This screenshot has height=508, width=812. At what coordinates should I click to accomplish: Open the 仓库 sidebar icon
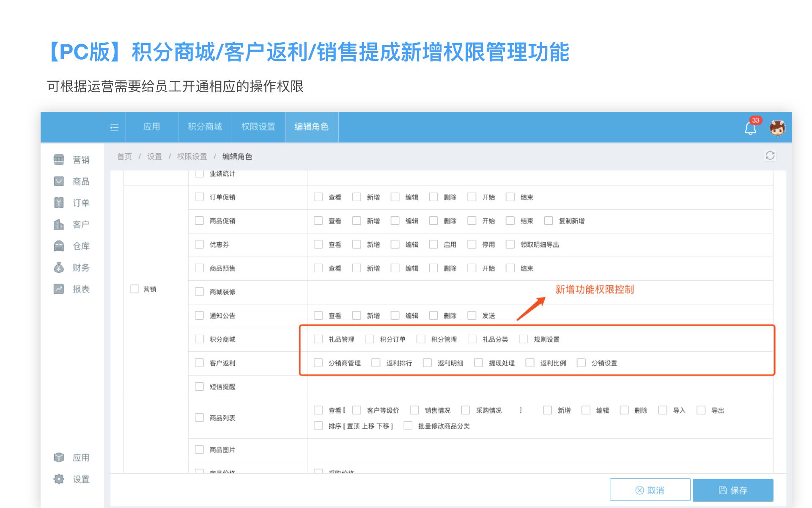click(x=59, y=246)
